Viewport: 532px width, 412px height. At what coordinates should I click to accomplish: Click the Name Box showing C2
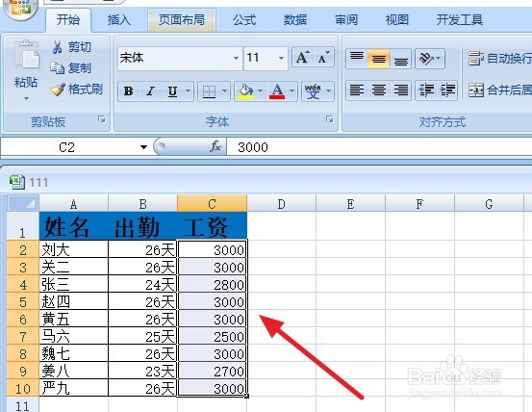[67, 147]
